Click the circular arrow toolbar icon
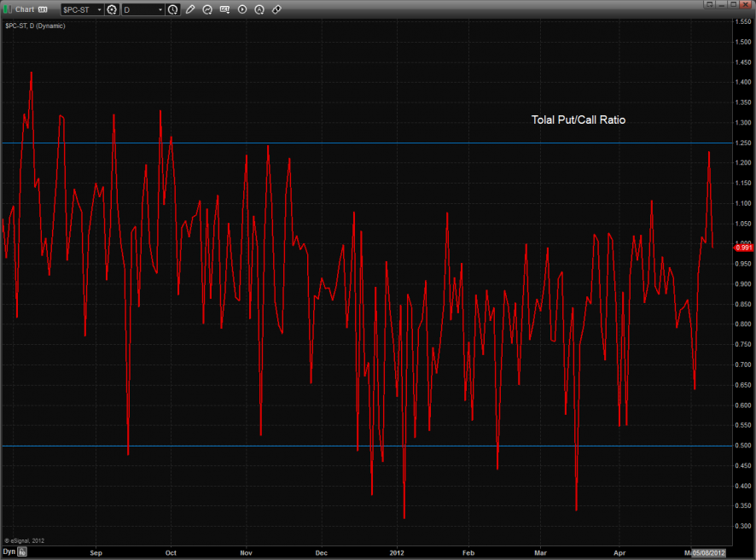 pos(207,9)
